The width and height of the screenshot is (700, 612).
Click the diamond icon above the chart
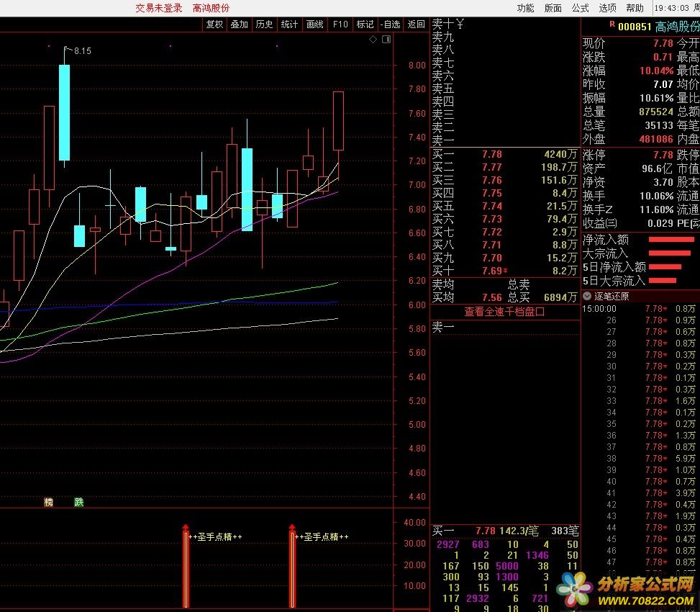pos(373,40)
